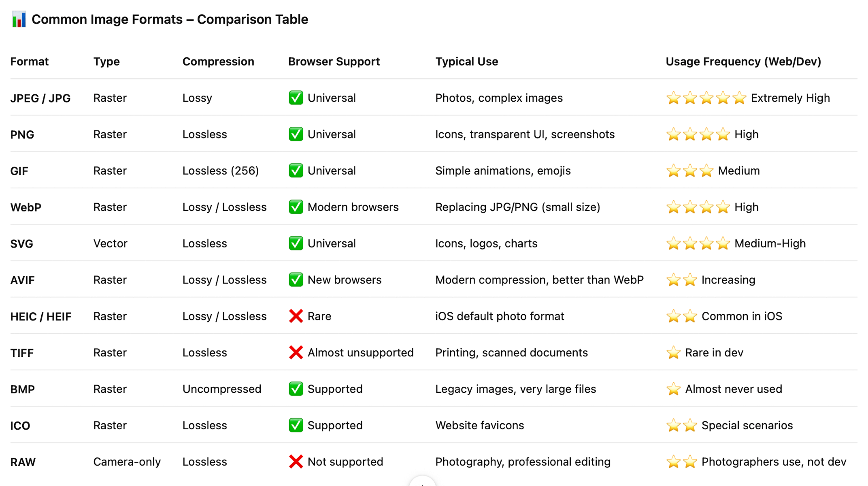Click the green checkmark in the WebP row
The image size is (868, 486).
(296, 207)
